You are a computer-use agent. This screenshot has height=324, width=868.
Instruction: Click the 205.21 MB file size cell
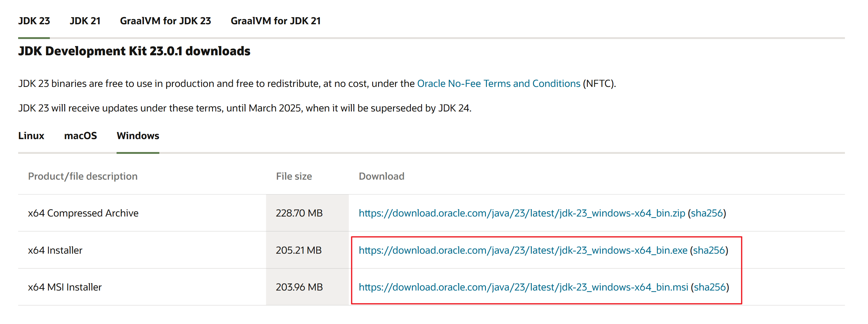coord(299,250)
